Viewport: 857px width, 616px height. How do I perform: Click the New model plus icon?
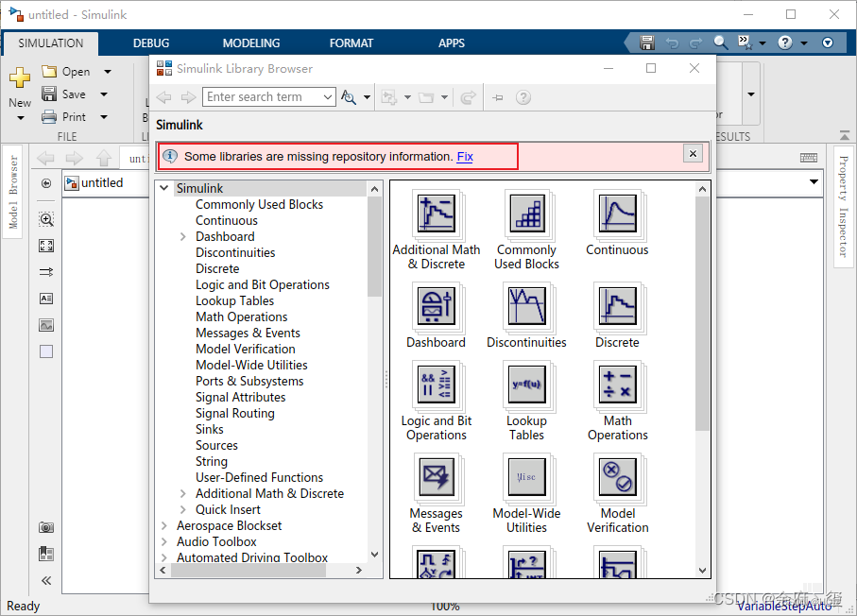coord(20,77)
